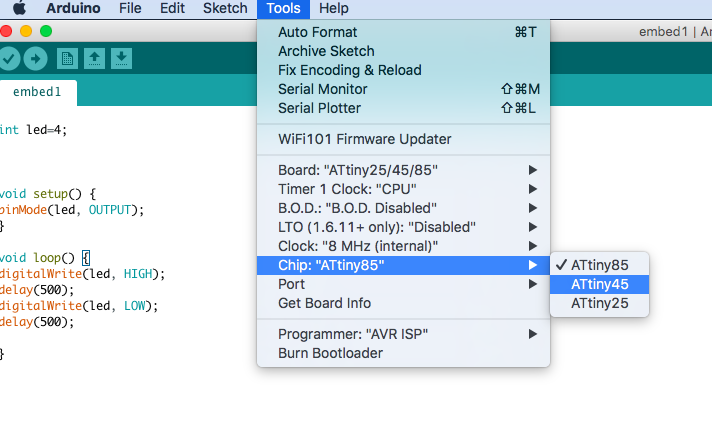712x441 pixels.
Task: Open the Sketch menu
Action: point(225,8)
